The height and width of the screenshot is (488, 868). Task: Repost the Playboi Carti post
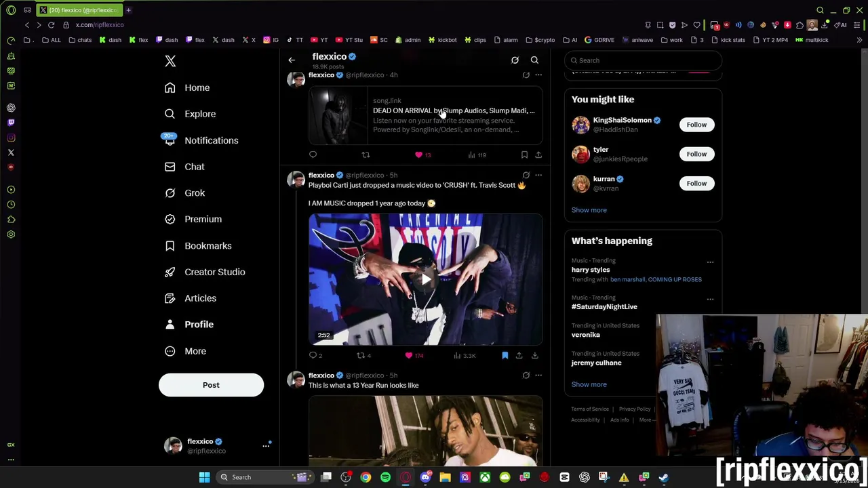pos(364,356)
